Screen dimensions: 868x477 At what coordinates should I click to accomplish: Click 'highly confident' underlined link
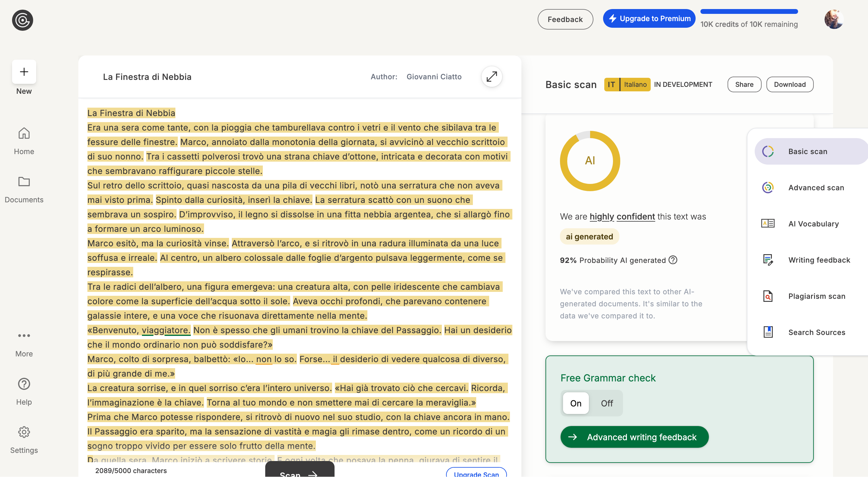(622, 216)
